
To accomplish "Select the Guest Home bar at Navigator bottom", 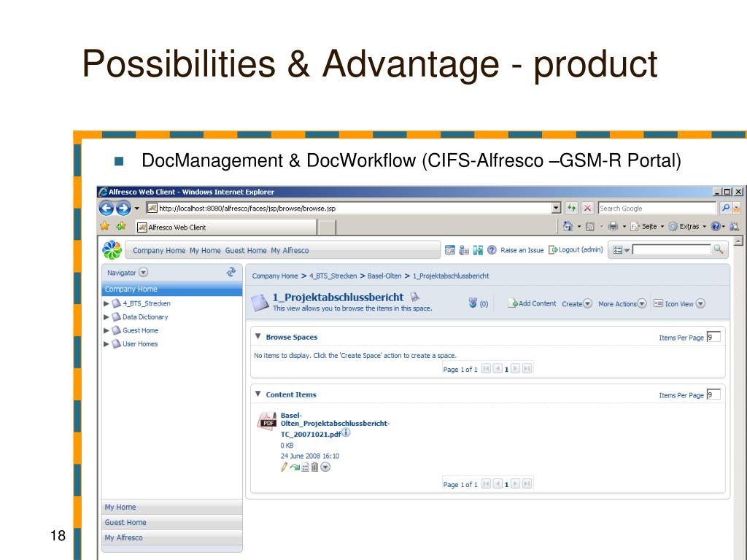I will tap(172, 522).
